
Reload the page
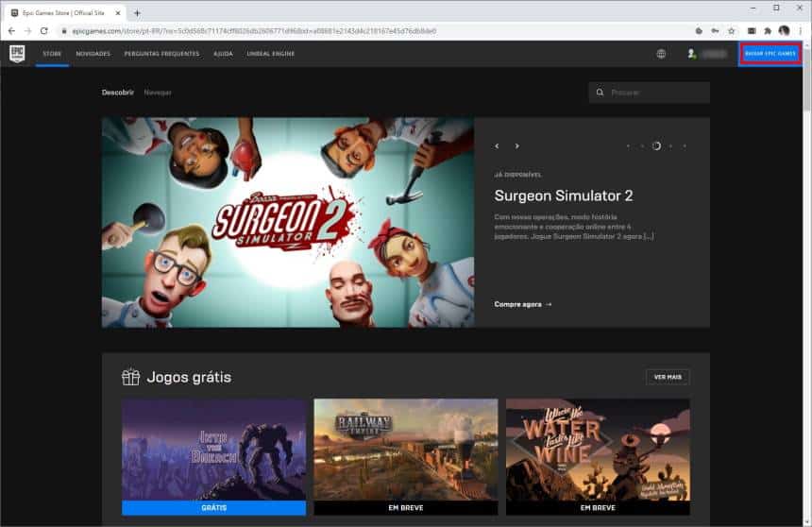pos(44,31)
